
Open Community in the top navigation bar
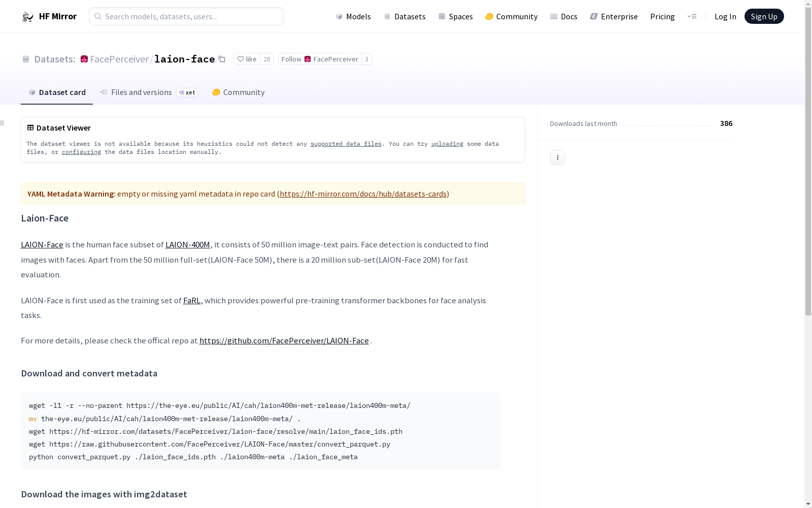[512, 16]
